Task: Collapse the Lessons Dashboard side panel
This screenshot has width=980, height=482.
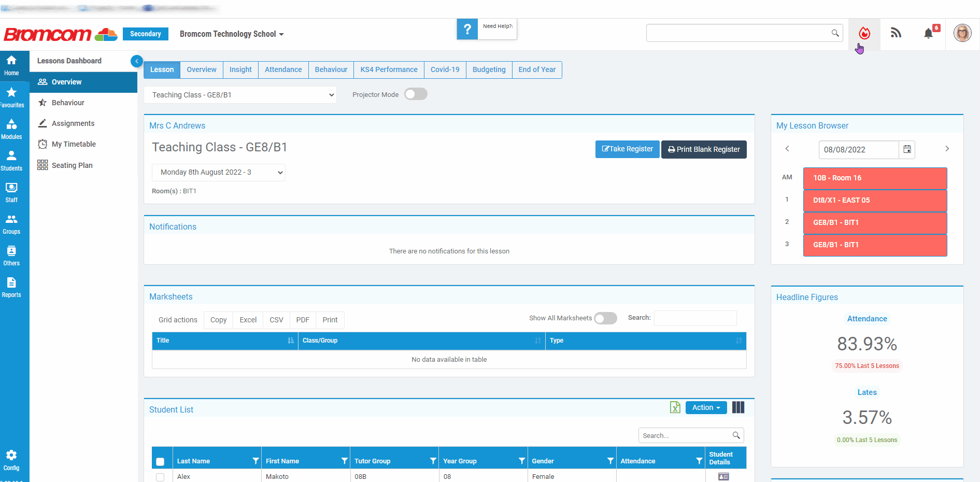Action: click(x=136, y=61)
